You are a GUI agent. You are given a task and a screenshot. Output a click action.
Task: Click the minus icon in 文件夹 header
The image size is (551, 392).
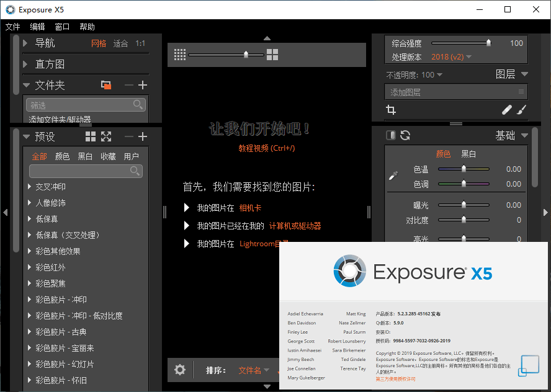[x=129, y=85]
